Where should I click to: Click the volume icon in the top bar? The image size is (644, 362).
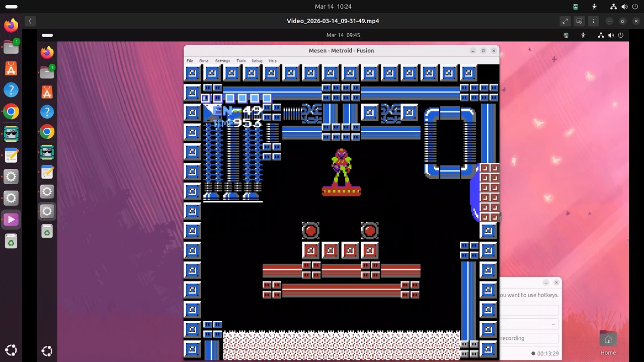click(624, 7)
